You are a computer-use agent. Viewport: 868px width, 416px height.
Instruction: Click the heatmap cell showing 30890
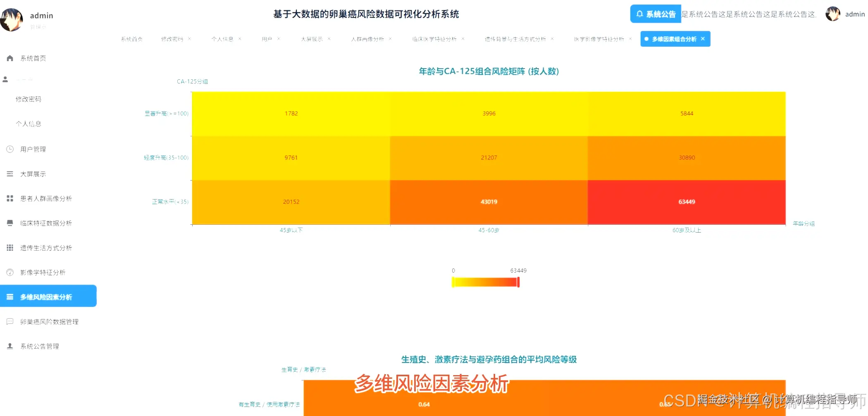(687, 158)
